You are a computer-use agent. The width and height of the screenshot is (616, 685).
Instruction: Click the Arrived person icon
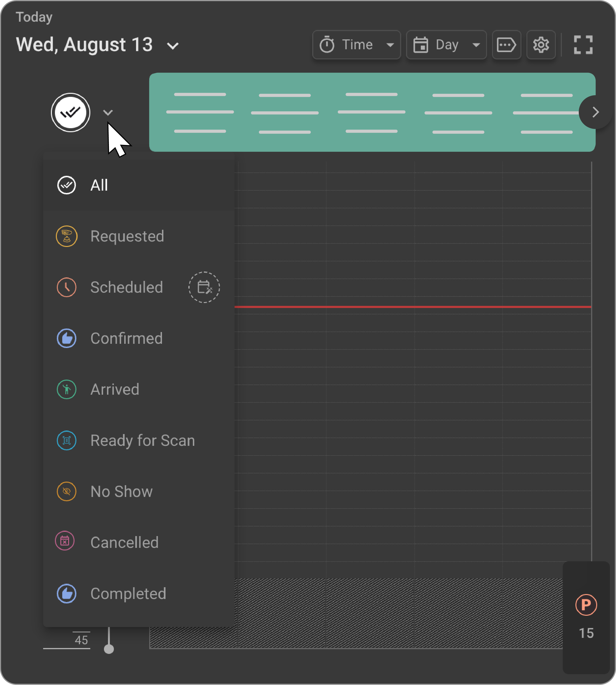tap(67, 389)
